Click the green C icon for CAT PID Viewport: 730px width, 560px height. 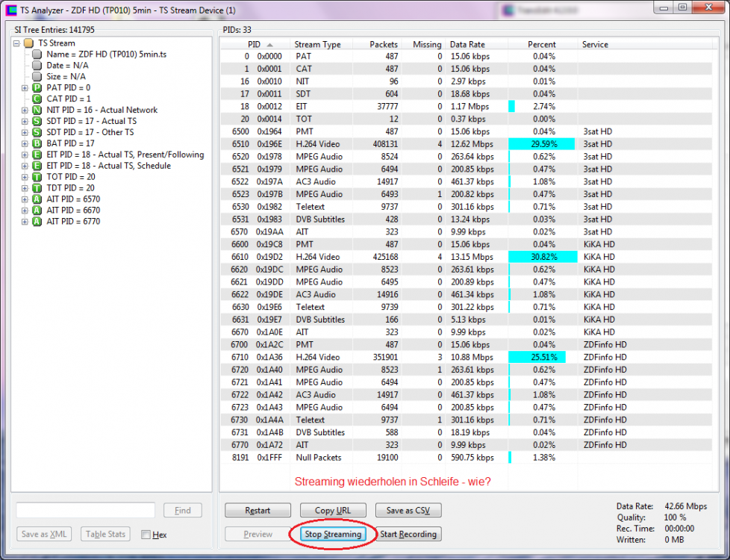coord(37,99)
